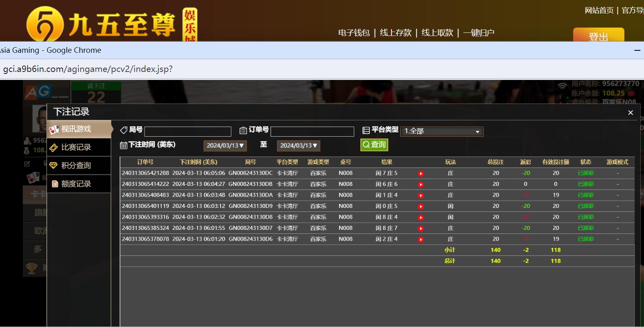Click the 玩法 column header
The image size is (644, 327).
tap(450, 162)
